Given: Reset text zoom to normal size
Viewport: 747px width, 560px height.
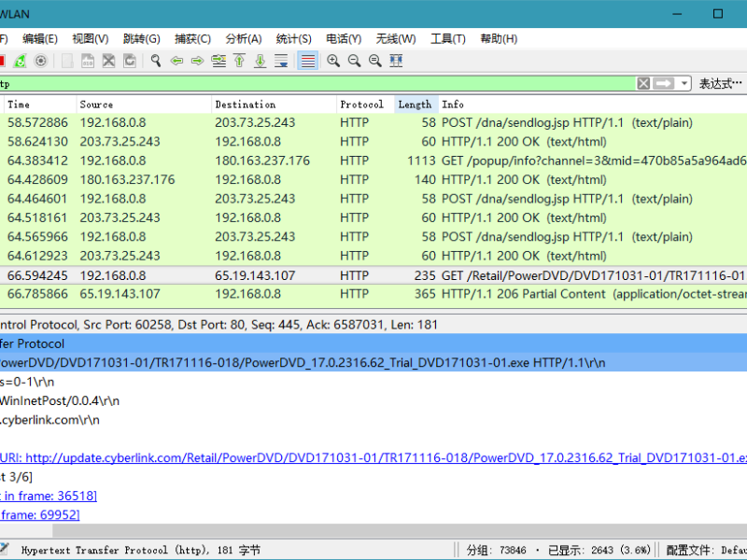Looking at the screenshot, I should [x=375, y=61].
